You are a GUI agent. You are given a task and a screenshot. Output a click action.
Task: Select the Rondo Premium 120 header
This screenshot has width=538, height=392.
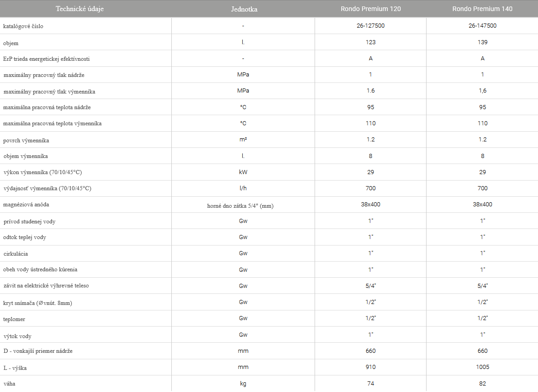(x=370, y=9)
